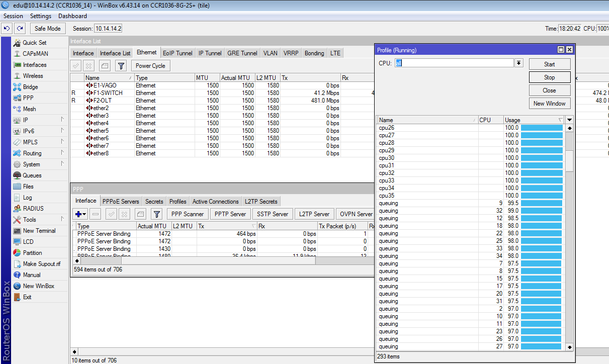Expand the IP submenu arrow
Screen dimensions: 609x364
point(62,120)
